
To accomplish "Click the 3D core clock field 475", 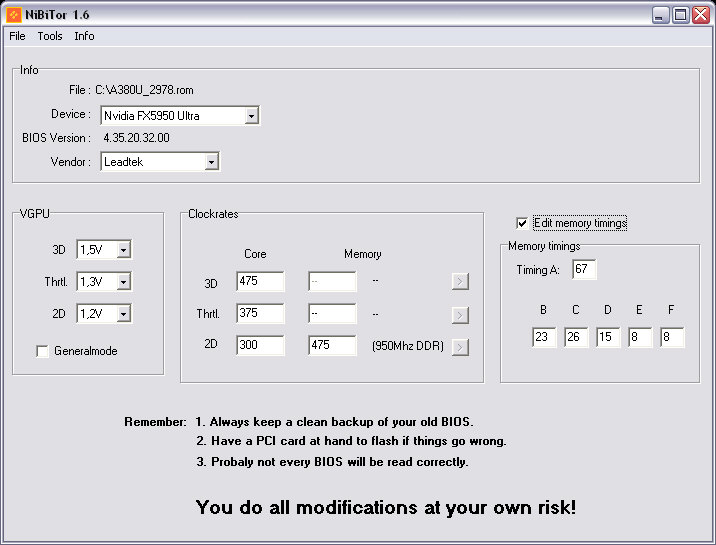I will [260, 281].
